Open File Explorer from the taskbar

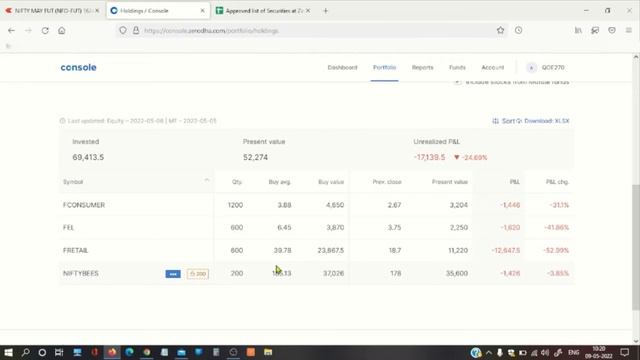click(268, 352)
